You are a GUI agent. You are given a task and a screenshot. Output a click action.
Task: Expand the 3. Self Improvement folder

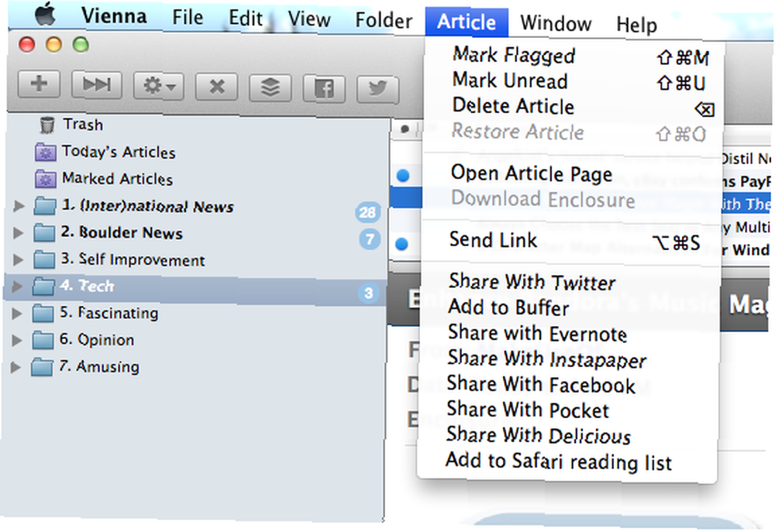pyautogui.click(x=18, y=259)
